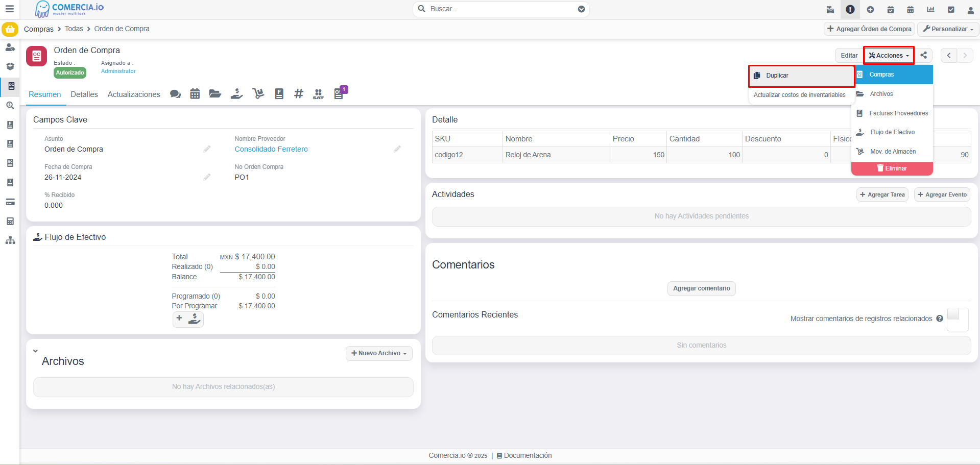980x465 pixels.
Task: Open the dollar magnifier sidebar icon
Action: 10,105
